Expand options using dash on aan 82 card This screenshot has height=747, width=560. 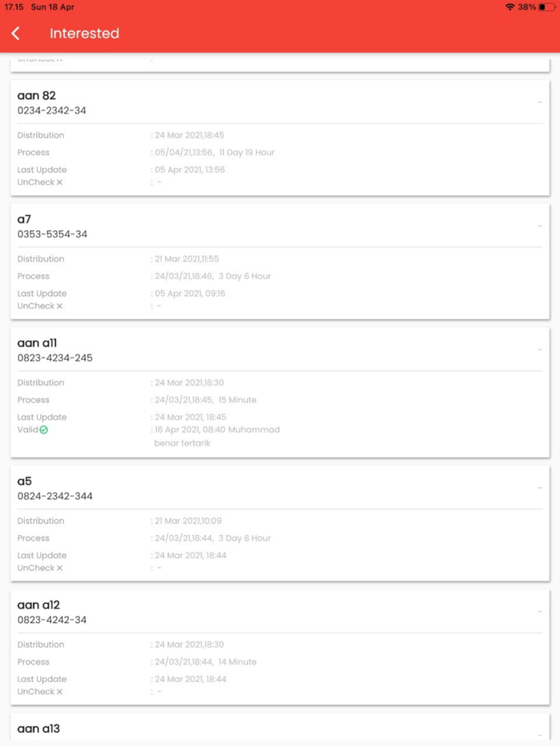(x=541, y=103)
